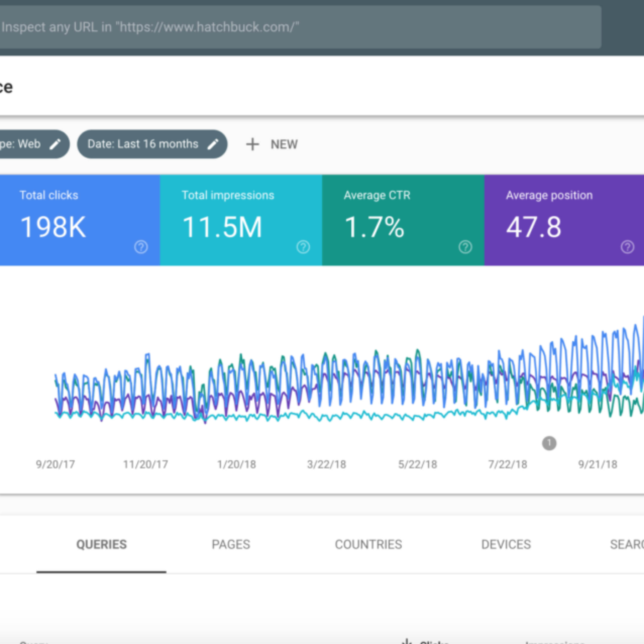Toggle the Total impressions metric card
644x644 pixels.
[241, 220]
